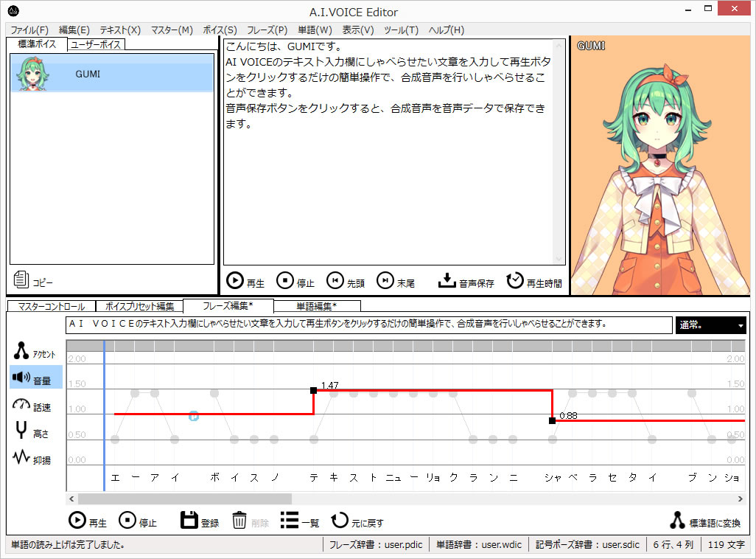Click the 記号ポーズ辞書：user.sdic status entry

click(x=587, y=544)
